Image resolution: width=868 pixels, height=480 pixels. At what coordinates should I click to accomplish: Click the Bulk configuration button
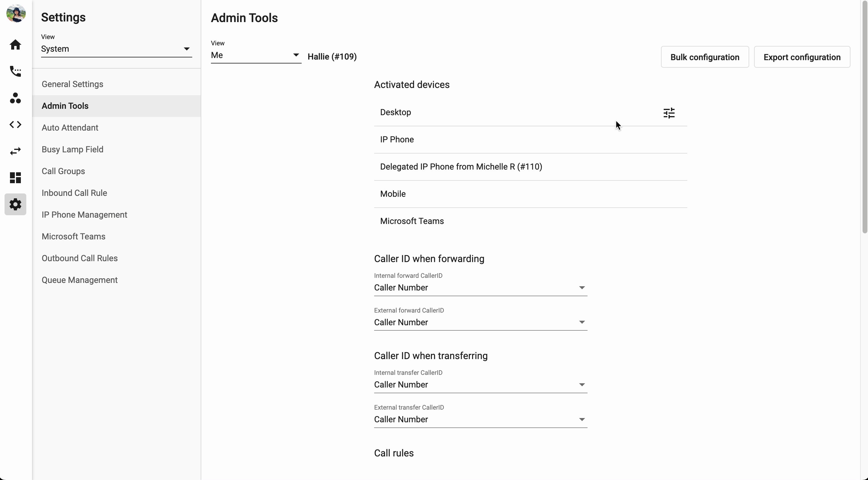pos(704,57)
